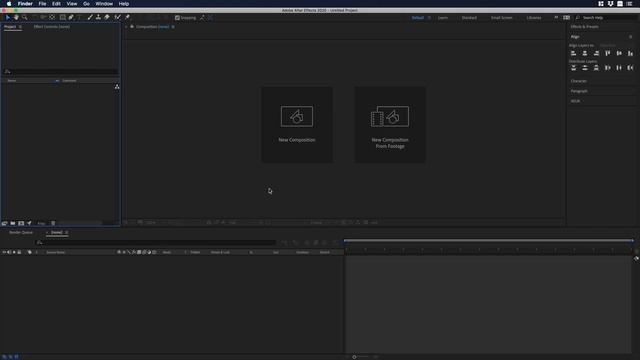Open Project panel menu icon
Image resolution: width=640 pixels, height=360 pixels.
pos(20,27)
